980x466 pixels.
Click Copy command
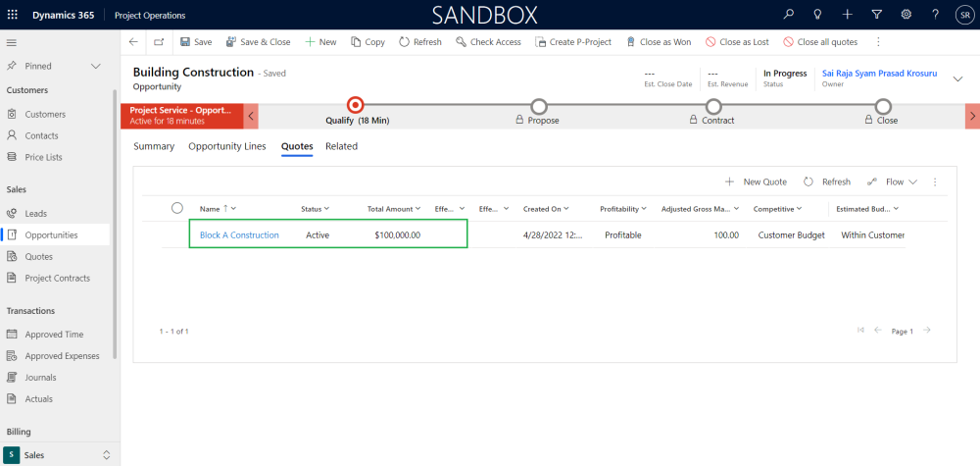[x=368, y=42]
